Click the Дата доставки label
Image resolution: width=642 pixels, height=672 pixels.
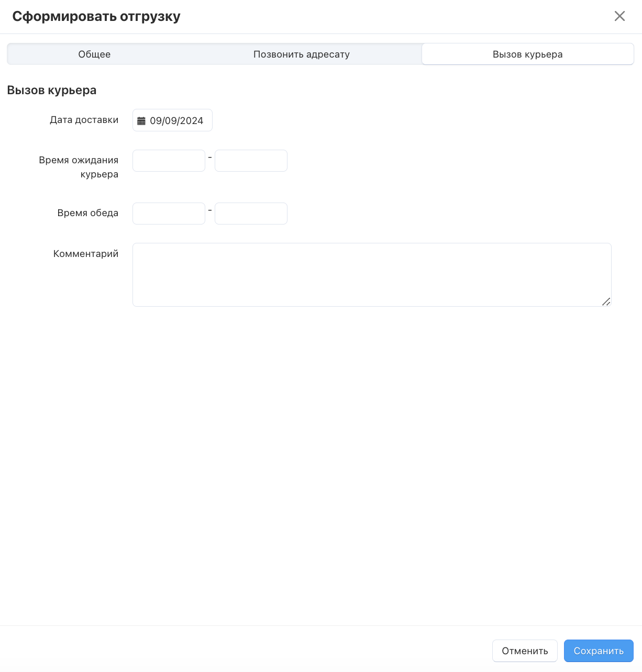click(x=84, y=120)
